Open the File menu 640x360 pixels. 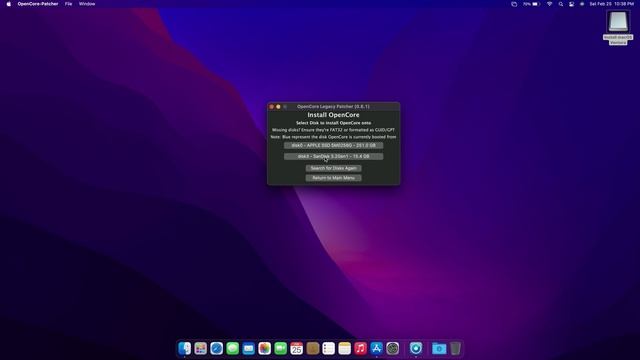click(x=69, y=4)
